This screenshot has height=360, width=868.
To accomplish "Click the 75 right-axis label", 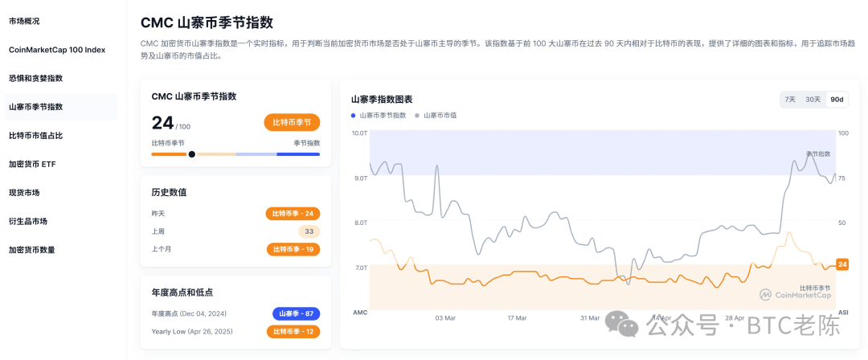I will (x=842, y=178).
